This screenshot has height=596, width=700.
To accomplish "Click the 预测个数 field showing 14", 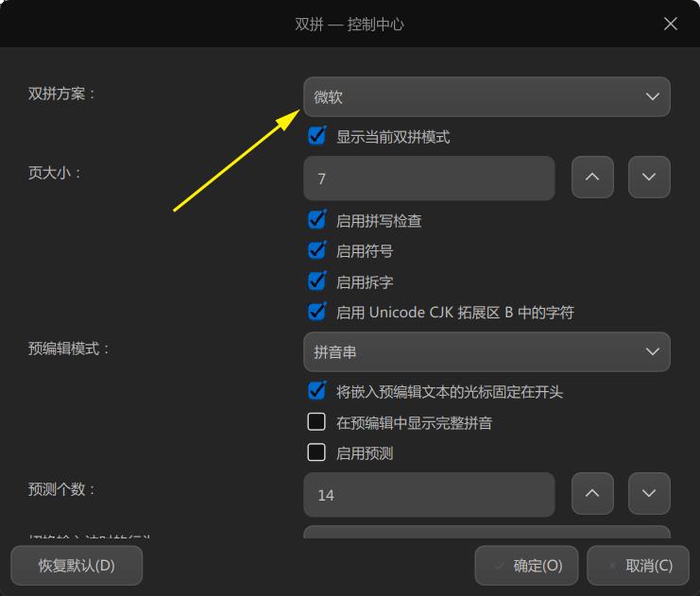I will pyautogui.click(x=429, y=495).
